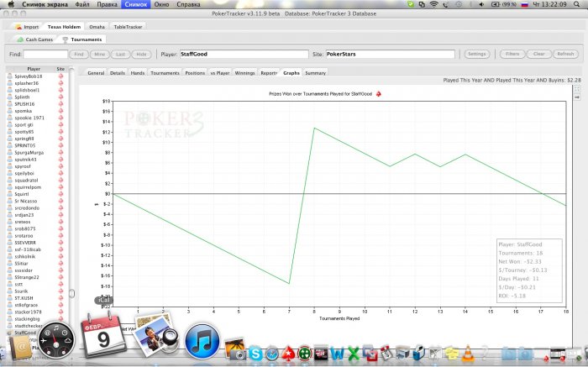588x367 pixels.
Task: Open the Справка menu
Action: pyautogui.click(x=188, y=4)
